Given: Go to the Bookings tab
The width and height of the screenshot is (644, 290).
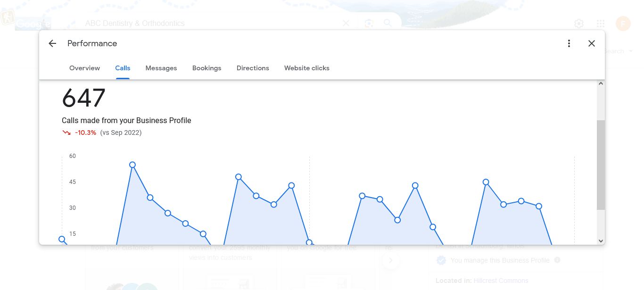Looking at the screenshot, I should point(206,68).
